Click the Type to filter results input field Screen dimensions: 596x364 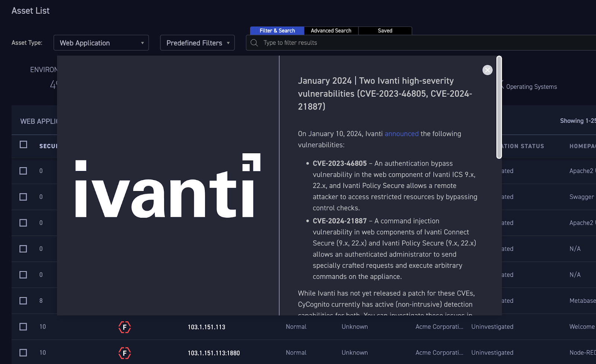click(335, 42)
